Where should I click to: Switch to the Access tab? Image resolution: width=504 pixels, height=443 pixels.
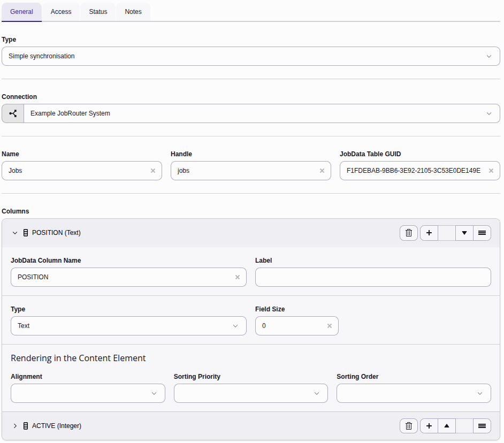(x=61, y=12)
